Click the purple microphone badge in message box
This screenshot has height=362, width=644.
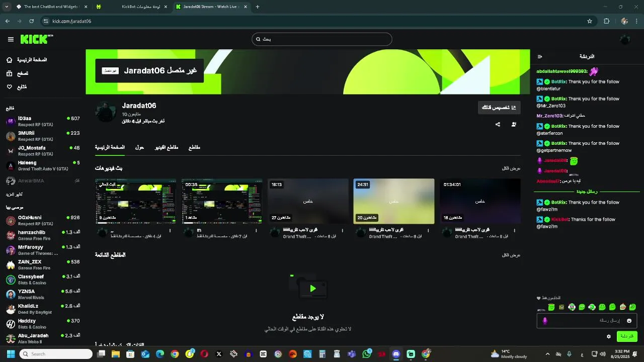click(544, 321)
